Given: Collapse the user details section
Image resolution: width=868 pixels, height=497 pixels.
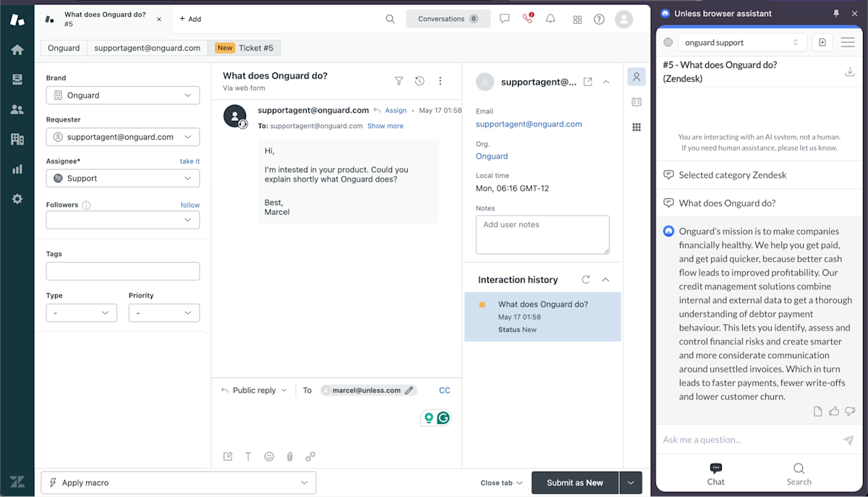Looking at the screenshot, I should click(606, 82).
